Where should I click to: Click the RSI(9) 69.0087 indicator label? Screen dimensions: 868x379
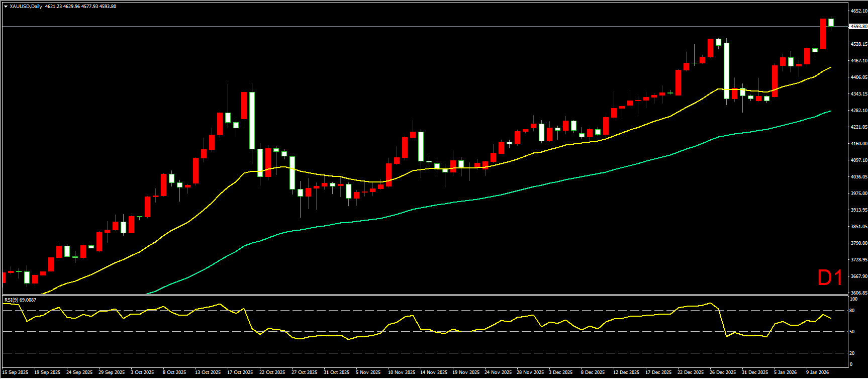tap(20, 300)
